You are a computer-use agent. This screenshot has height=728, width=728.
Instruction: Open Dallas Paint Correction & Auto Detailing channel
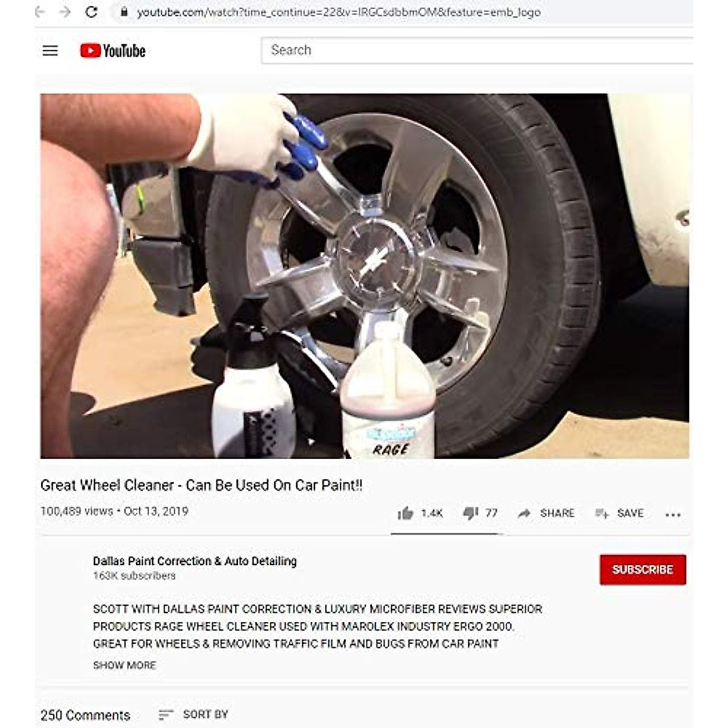click(195, 561)
